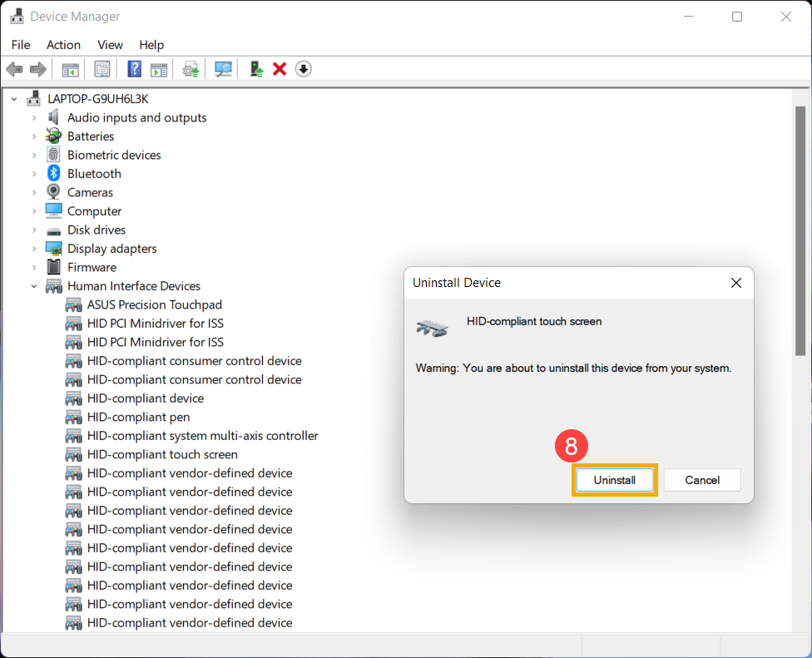The width and height of the screenshot is (812, 658).
Task: Open the File menu
Action: point(21,45)
